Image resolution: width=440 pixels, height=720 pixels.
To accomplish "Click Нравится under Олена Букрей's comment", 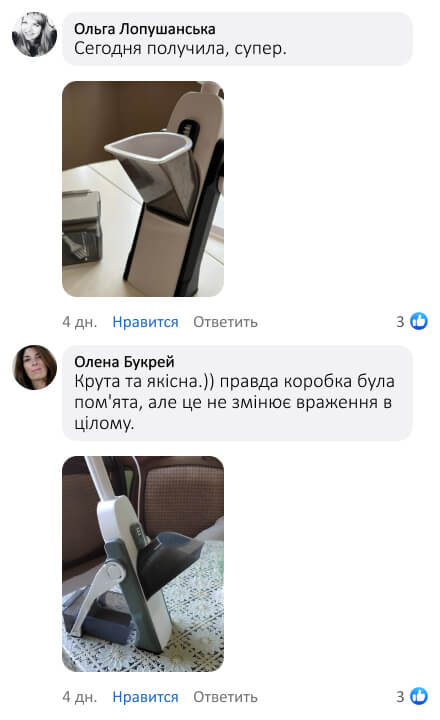I will click(x=145, y=697).
